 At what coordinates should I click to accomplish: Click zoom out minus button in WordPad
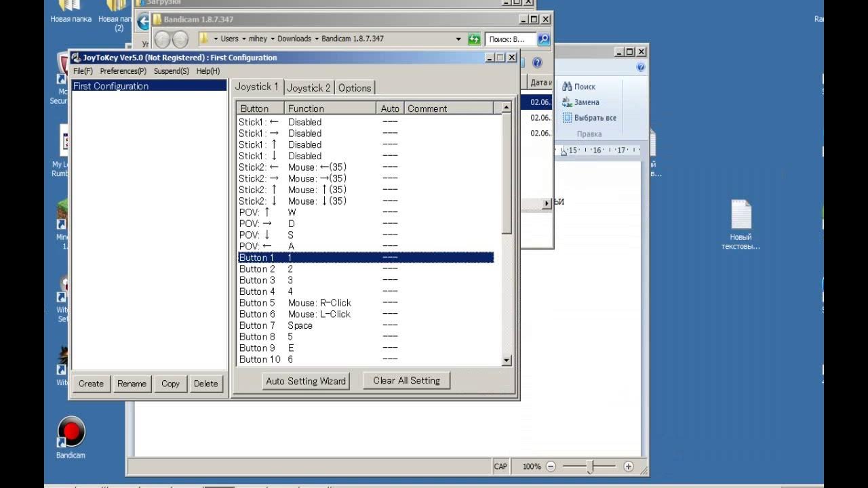[x=551, y=466]
